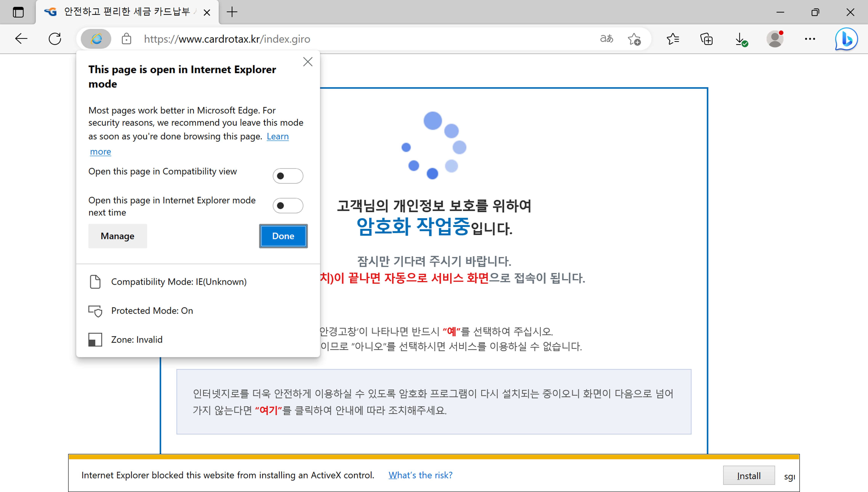Open the Collections icon
868x492 pixels.
coord(706,39)
